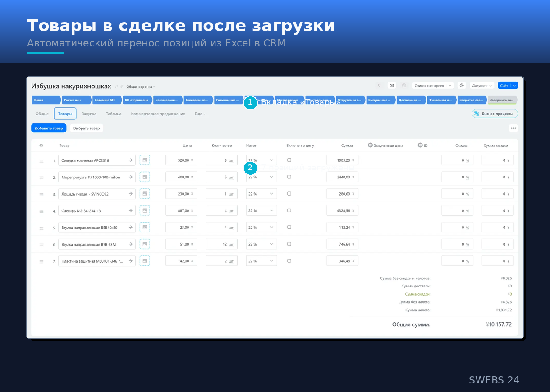Open the Список сценариев dropdown
Image resolution: width=550 pixels, height=392 pixels.
pos(433,85)
